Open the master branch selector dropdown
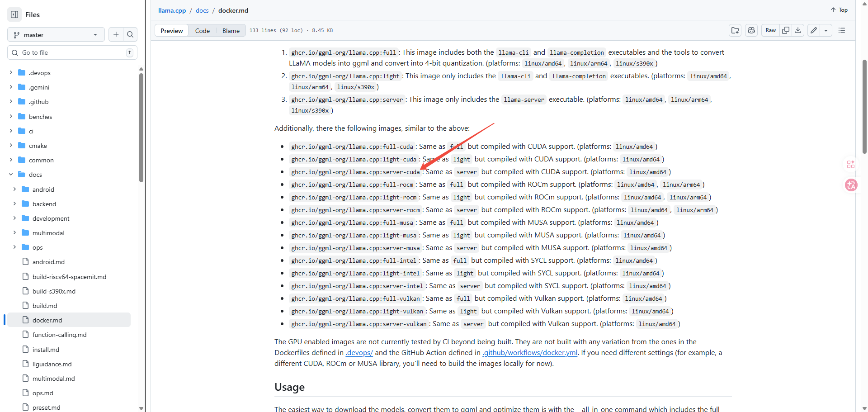Screen dimensions: 868x412 coord(56,35)
